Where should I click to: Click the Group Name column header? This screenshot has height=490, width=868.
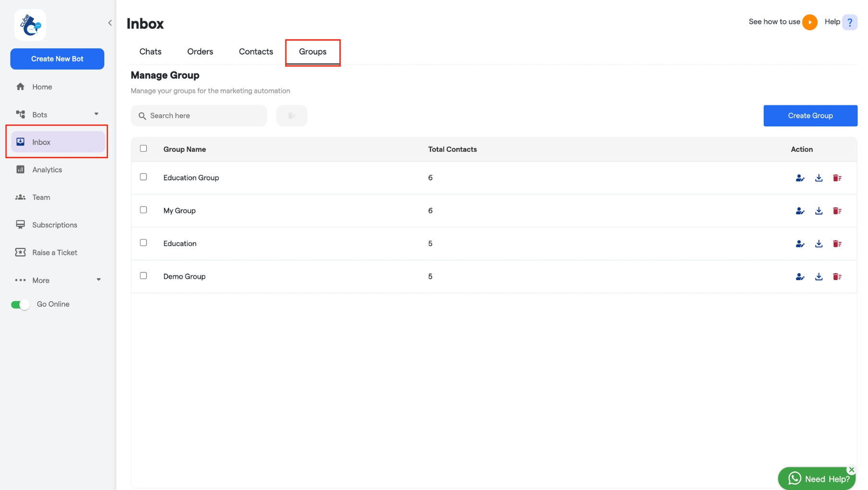(185, 149)
